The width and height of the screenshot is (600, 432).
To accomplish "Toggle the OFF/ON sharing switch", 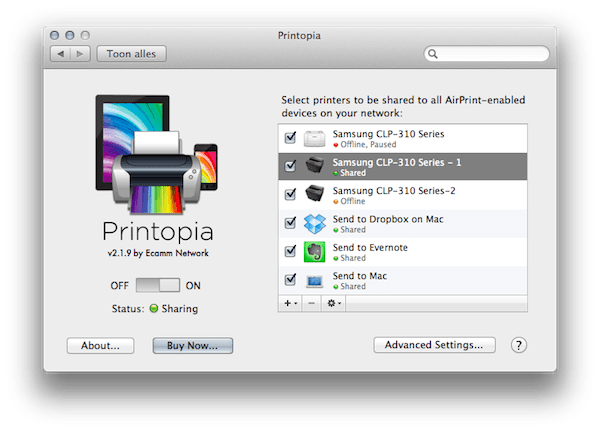I will [x=158, y=285].
